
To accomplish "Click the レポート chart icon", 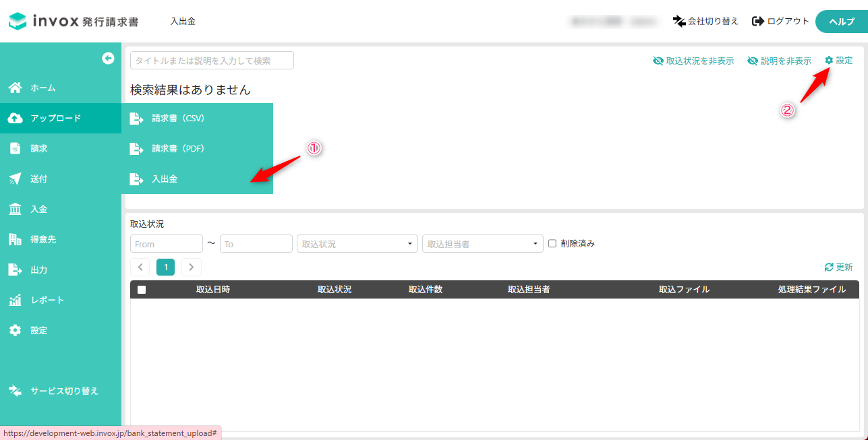I will tap(15, 300).
